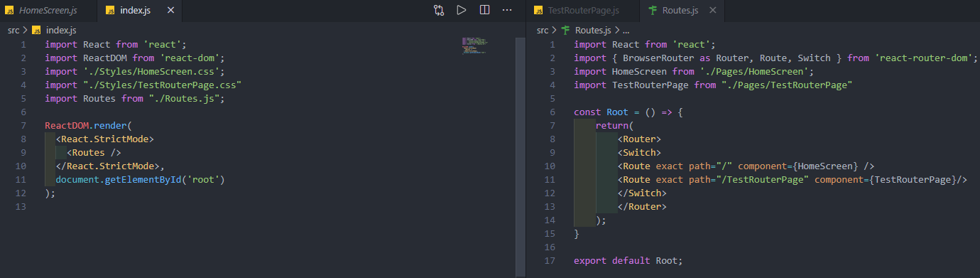Click 'export default Root;' line
The width and height of the screenshot is (980, 278).
point(628,260)
